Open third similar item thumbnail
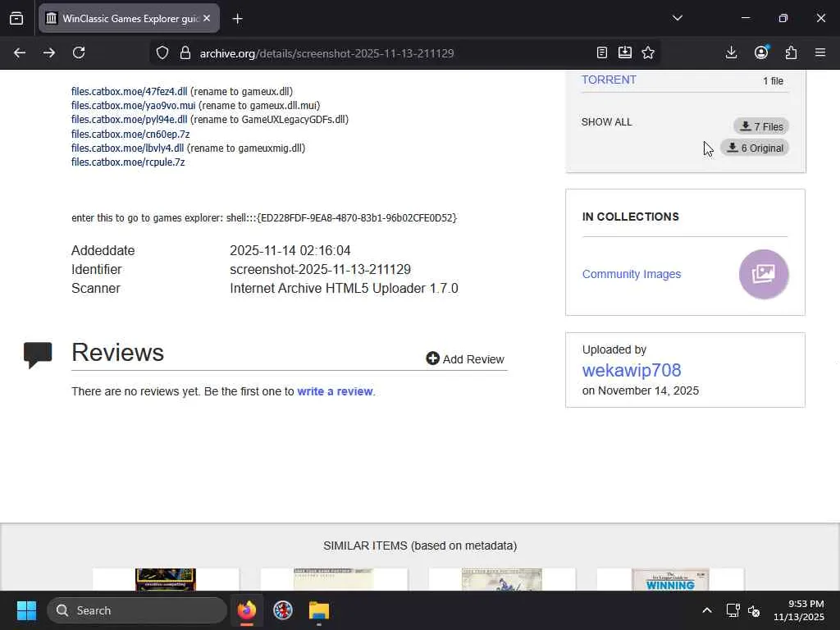Image resolution: width=840 pixels, height=630 pixels. (502, 580)
